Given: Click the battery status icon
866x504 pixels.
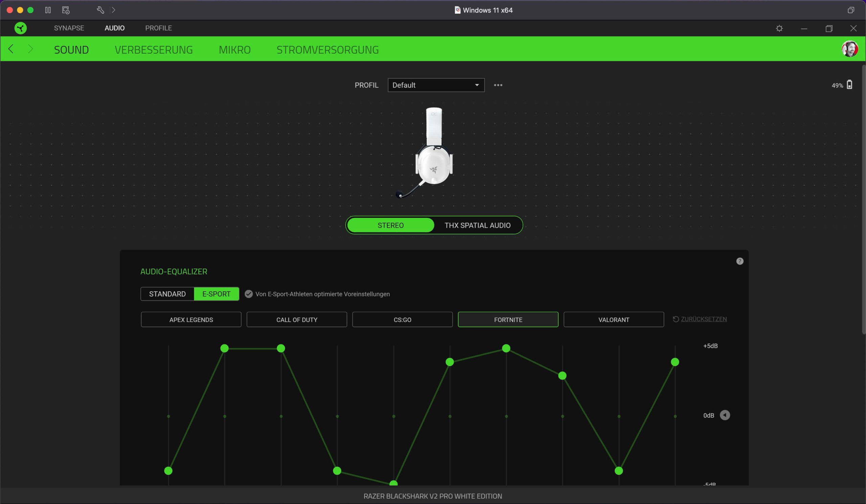Looking at the screenshot, I should 849,85.
